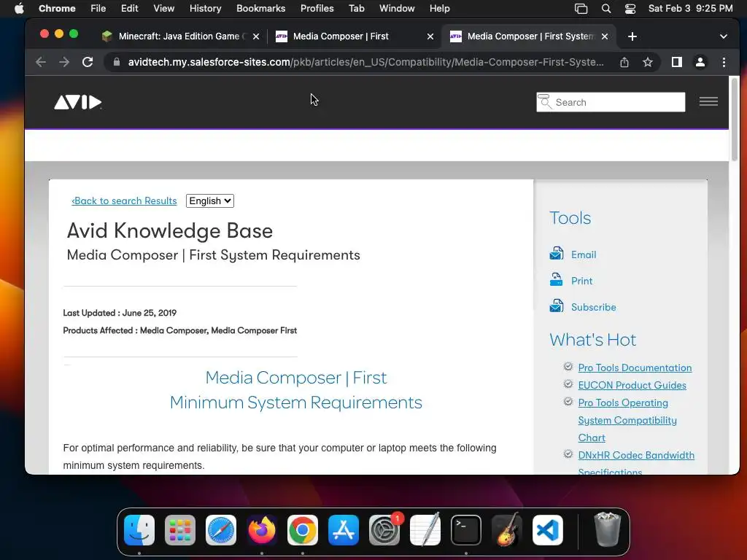
Task: Share this page via share icon
Action: (624, 62)
